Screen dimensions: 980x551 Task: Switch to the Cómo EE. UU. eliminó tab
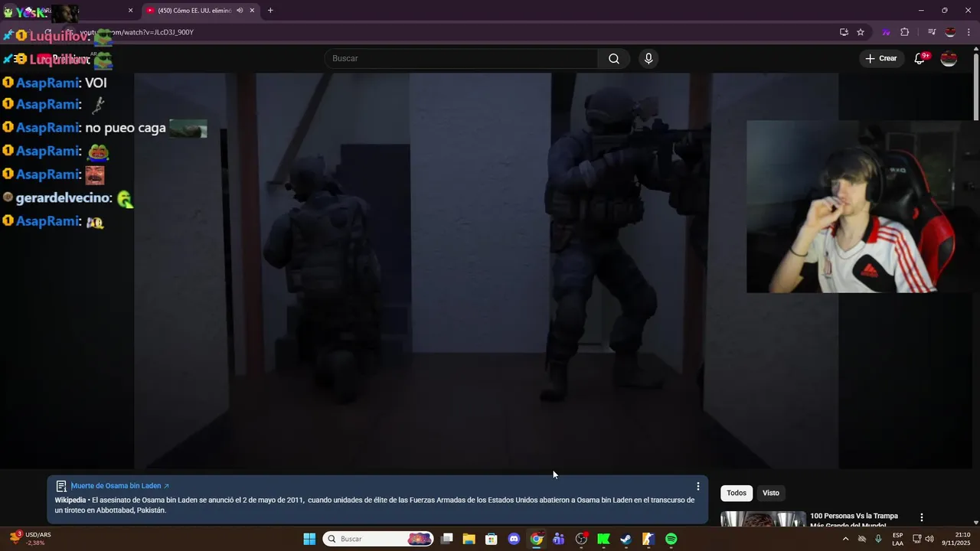[194, 10]
